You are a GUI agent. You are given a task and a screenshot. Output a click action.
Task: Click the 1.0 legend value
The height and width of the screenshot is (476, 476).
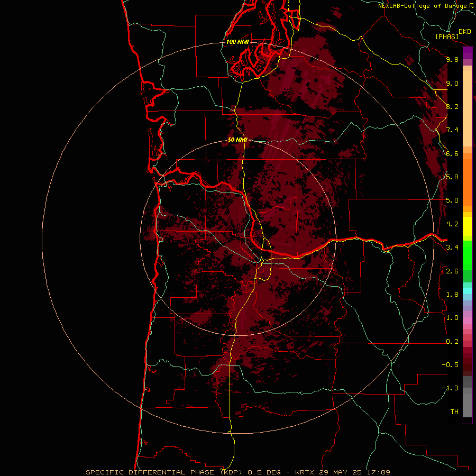click(x=452, y=318)
